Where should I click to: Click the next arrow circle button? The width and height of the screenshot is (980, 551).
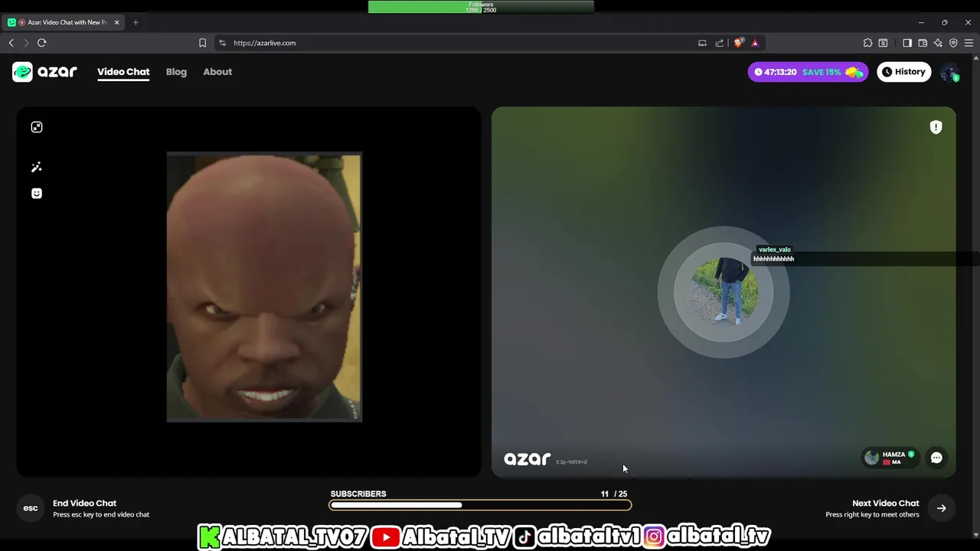click(x=941, y=508)
